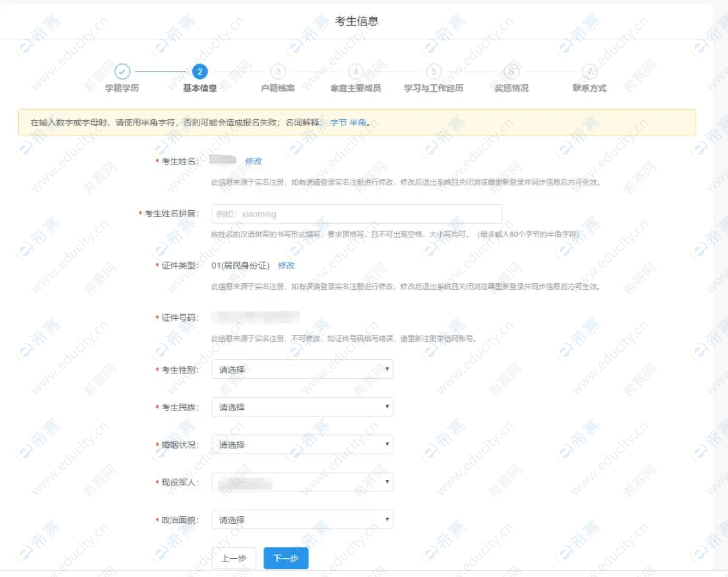
Task: Open the 婚姻状况 dropdown
Action: [302, 445]
